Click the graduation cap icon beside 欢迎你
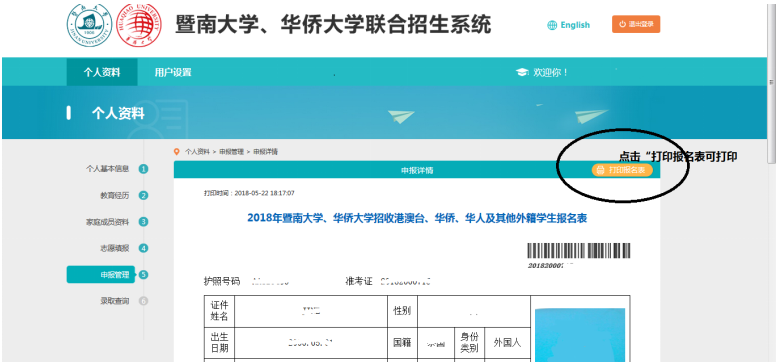Viewport: 777px width, 362px height. [x=522, y=72]
